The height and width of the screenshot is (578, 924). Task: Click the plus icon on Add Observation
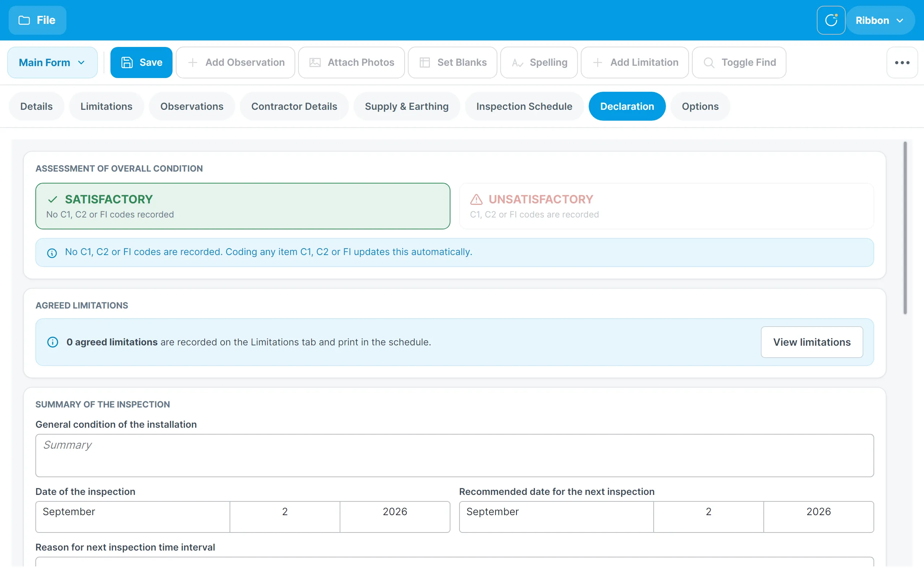coord(193,62)
